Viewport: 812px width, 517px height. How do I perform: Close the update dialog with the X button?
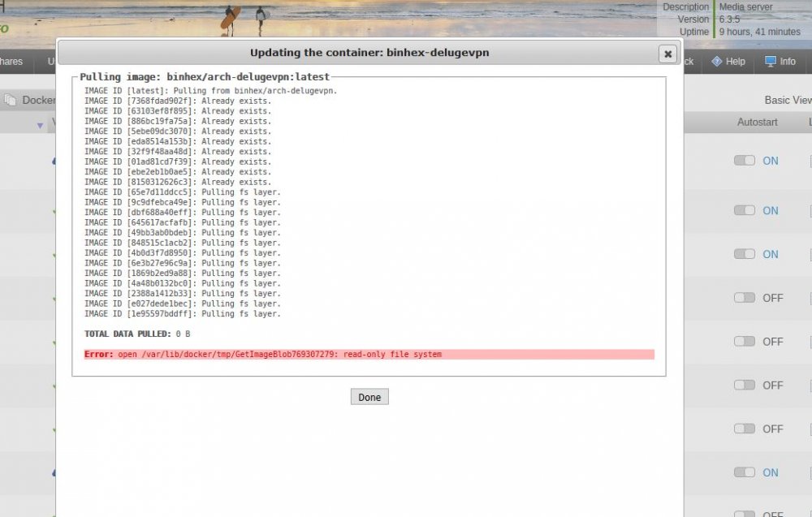point(667,54)
